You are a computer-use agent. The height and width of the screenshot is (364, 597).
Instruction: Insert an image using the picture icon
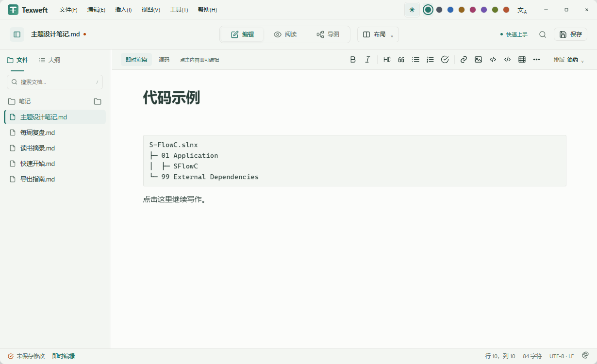[x=478, y=60]
